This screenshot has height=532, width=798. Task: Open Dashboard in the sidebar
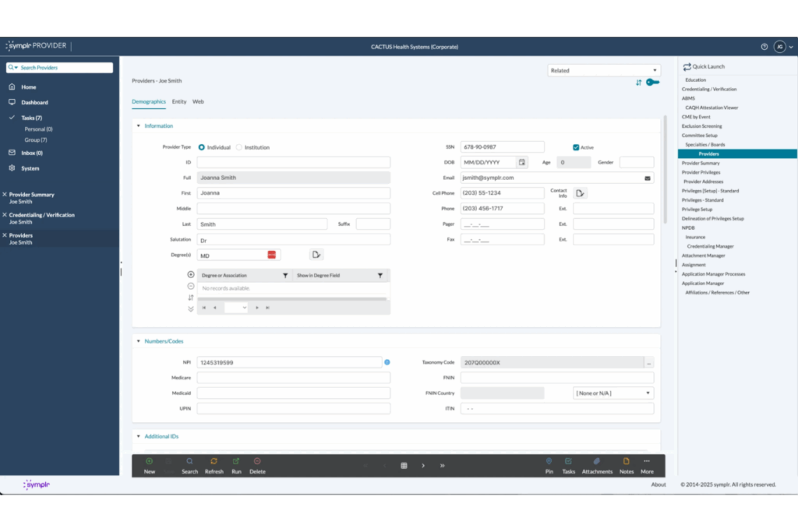[35, 102]
